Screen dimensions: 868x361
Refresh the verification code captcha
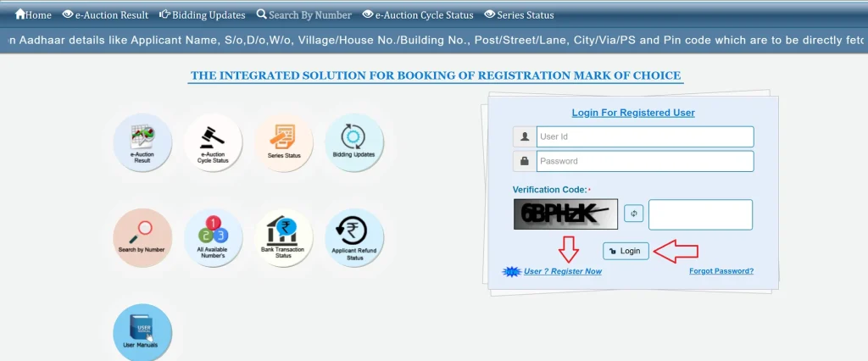(x=633, y=214)
